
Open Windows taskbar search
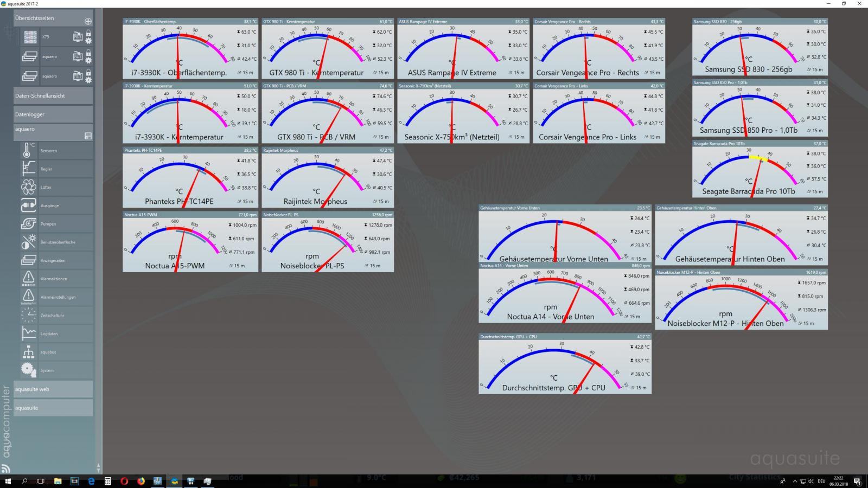tap(24, 481)
